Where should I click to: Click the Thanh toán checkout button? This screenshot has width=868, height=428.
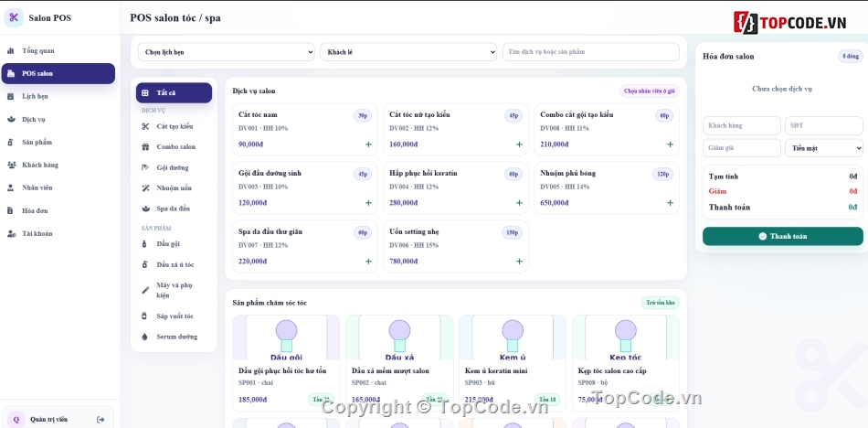(783, 236)
